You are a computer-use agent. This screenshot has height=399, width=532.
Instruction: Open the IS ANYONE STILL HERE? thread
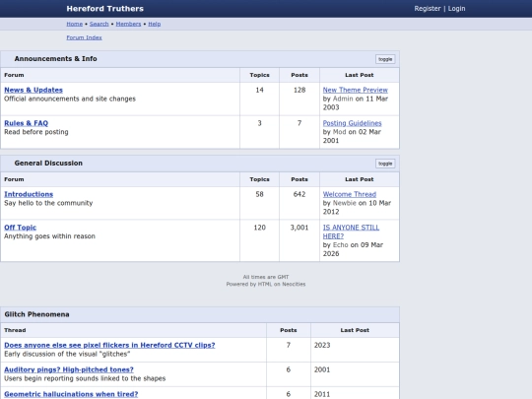point(351,232)
